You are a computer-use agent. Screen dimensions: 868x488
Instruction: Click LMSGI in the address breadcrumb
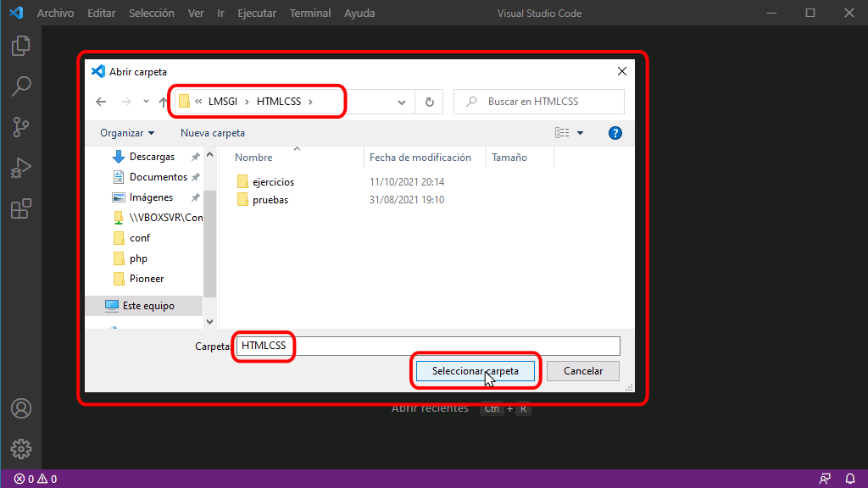[x=223, y=102]
